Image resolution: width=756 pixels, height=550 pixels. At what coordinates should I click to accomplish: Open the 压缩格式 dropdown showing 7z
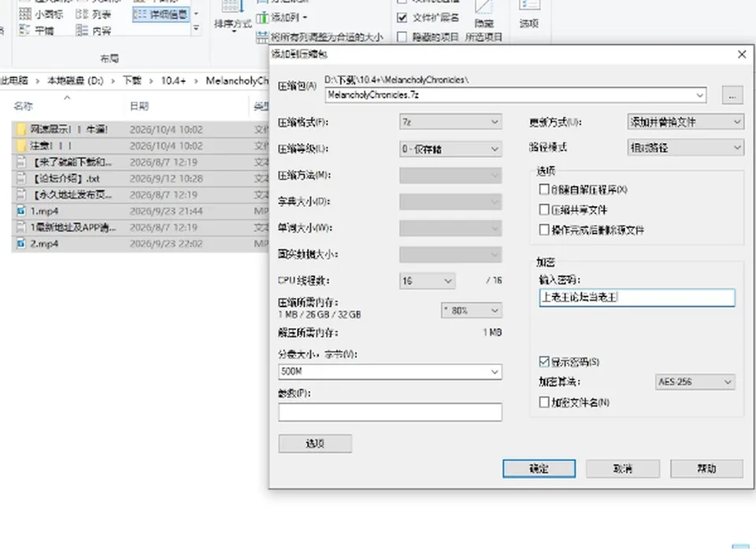tap(450, 122)
